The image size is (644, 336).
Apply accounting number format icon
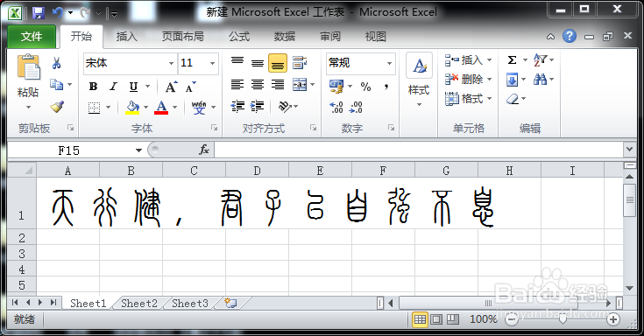coord(336,86)
